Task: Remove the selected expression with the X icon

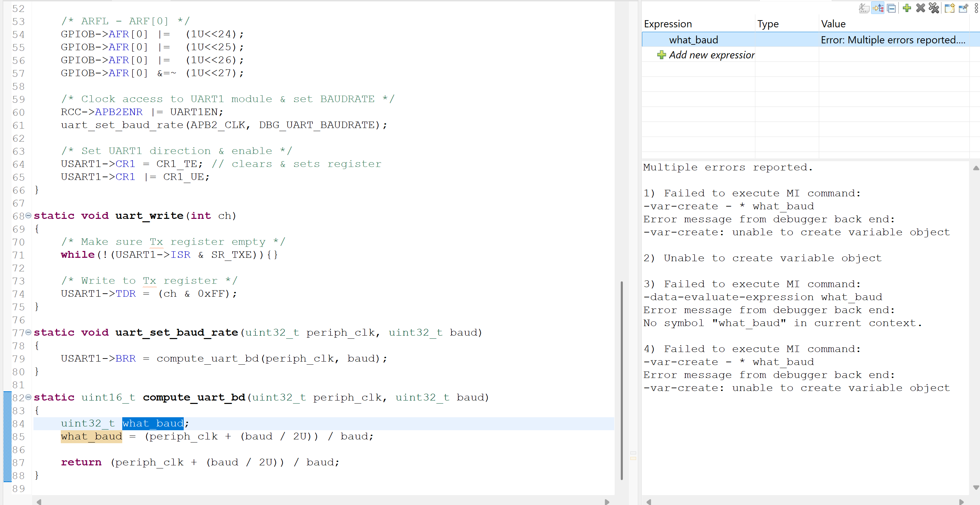Action: (920, 8)
